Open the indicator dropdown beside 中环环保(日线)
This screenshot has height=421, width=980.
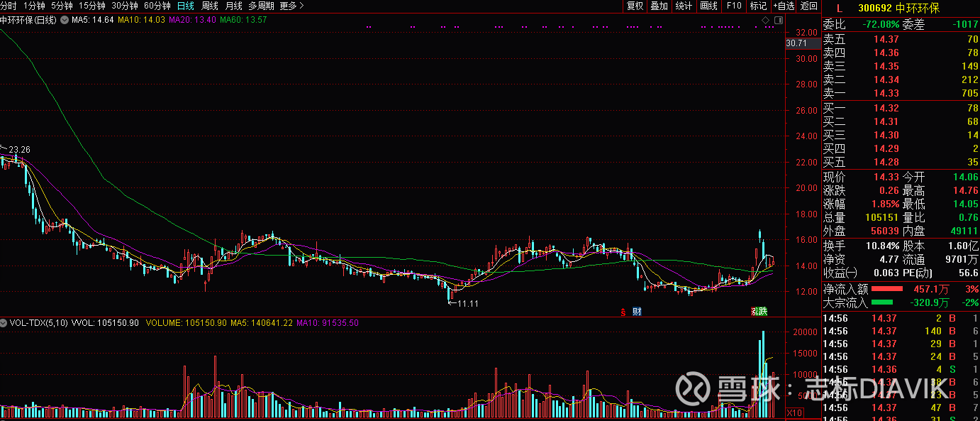point(65,20)
